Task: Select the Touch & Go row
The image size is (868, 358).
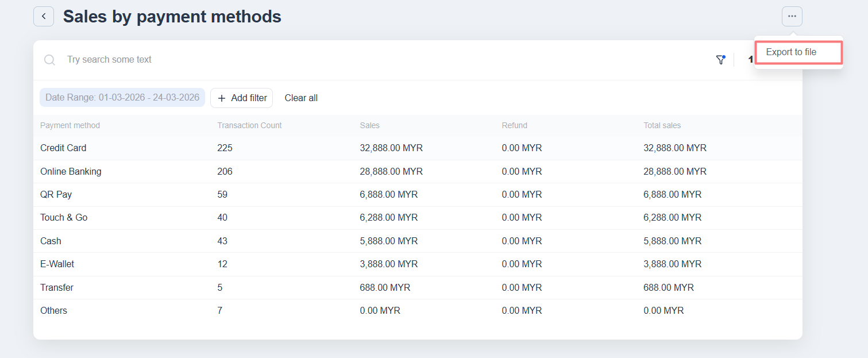Action: coord(64,217)
